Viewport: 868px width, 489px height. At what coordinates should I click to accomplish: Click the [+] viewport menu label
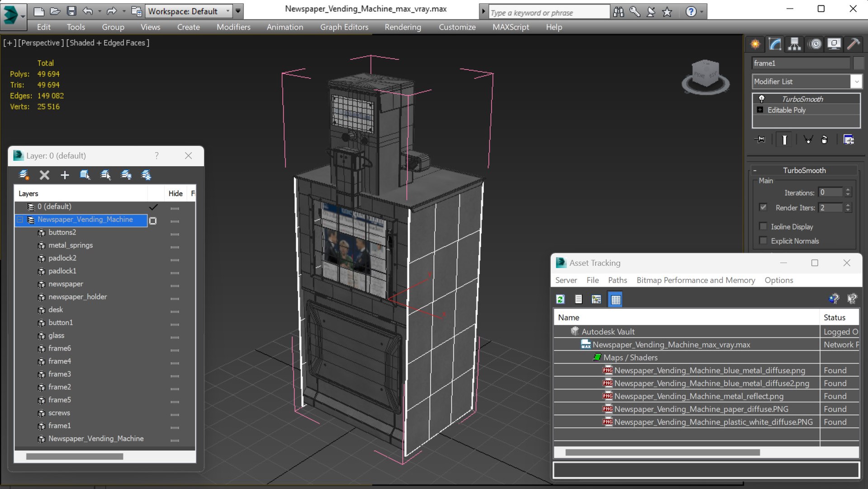[9, 43]
